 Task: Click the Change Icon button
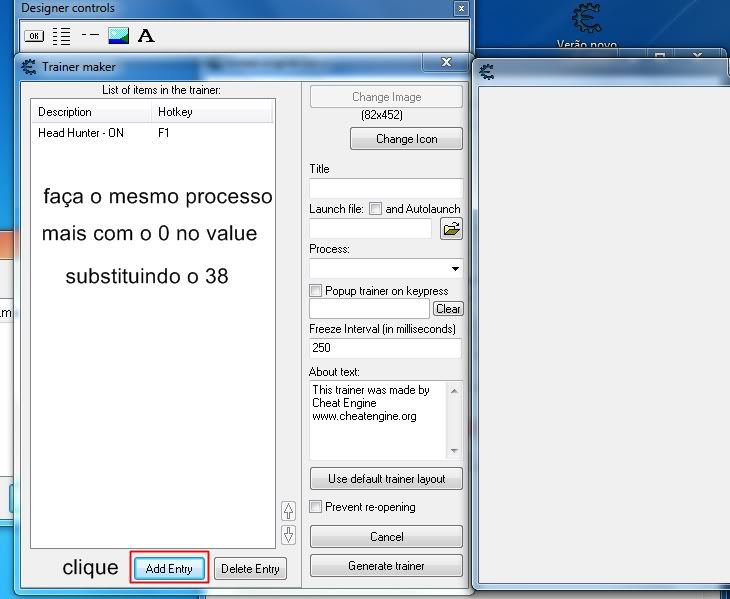pos(406,139)
